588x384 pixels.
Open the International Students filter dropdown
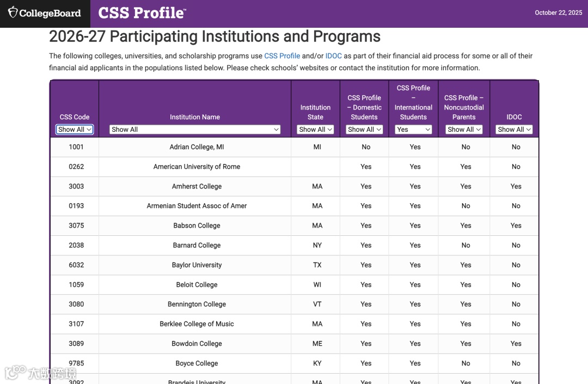tap(414, 130)
